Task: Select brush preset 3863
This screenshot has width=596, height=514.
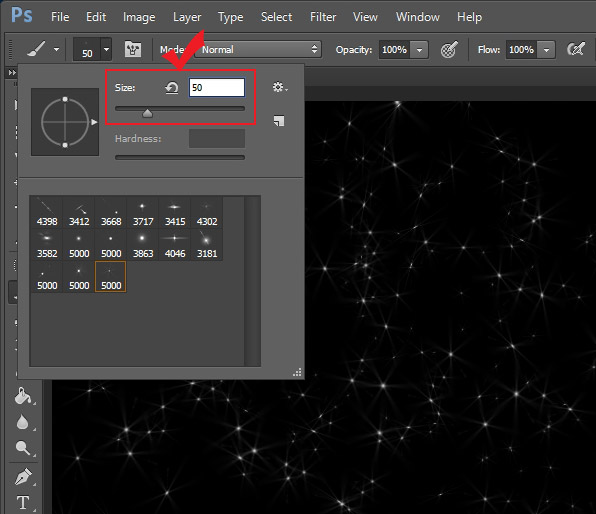Action: 143,244
